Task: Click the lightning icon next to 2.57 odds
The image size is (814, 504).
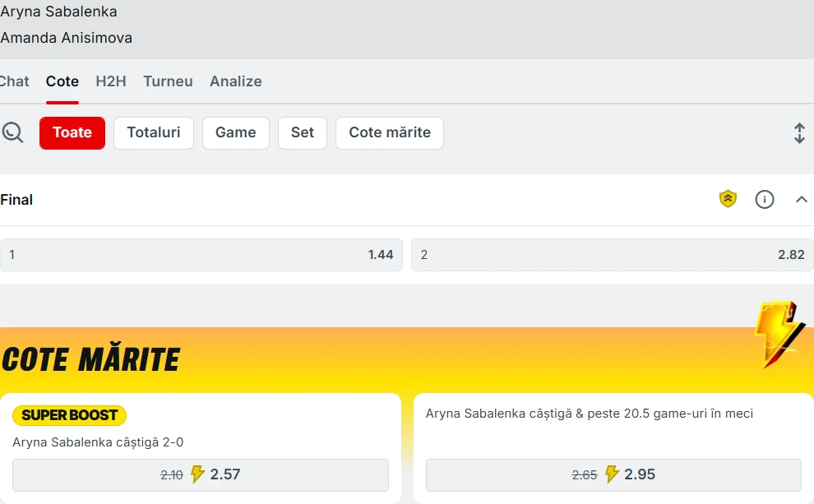Action: (197, 474)
